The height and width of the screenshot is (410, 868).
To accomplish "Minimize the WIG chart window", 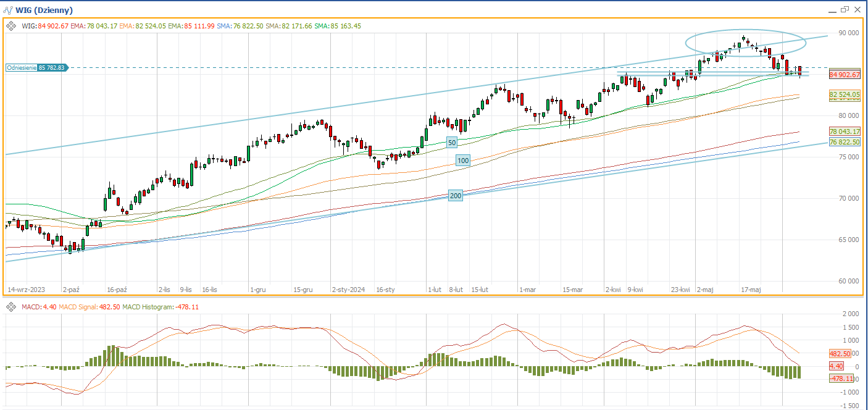I will click(831, 10).
